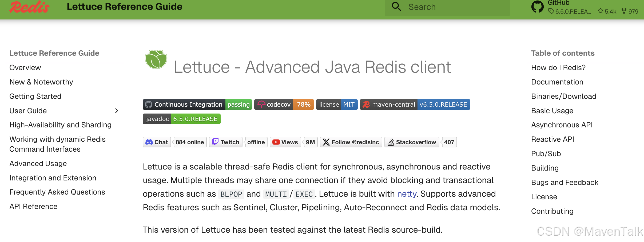Jump to Reactive API section

coord(553,139)
